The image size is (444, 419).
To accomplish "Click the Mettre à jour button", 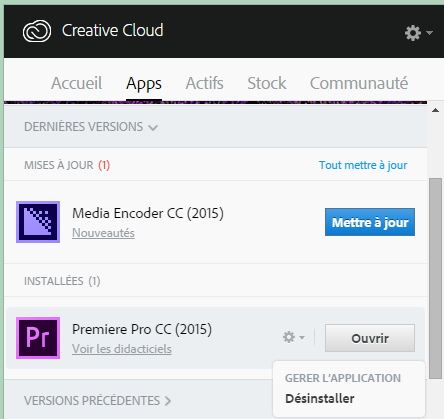I will (370, 222).
